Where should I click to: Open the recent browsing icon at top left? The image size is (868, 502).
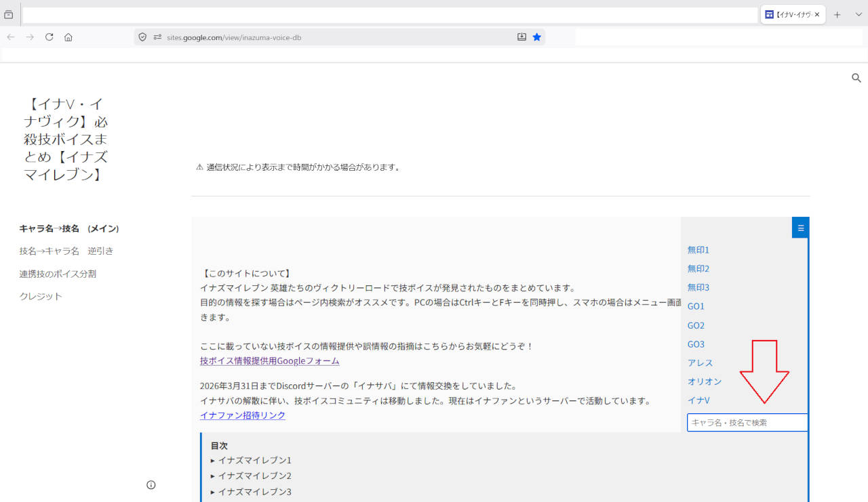click(x=9, y=14)
